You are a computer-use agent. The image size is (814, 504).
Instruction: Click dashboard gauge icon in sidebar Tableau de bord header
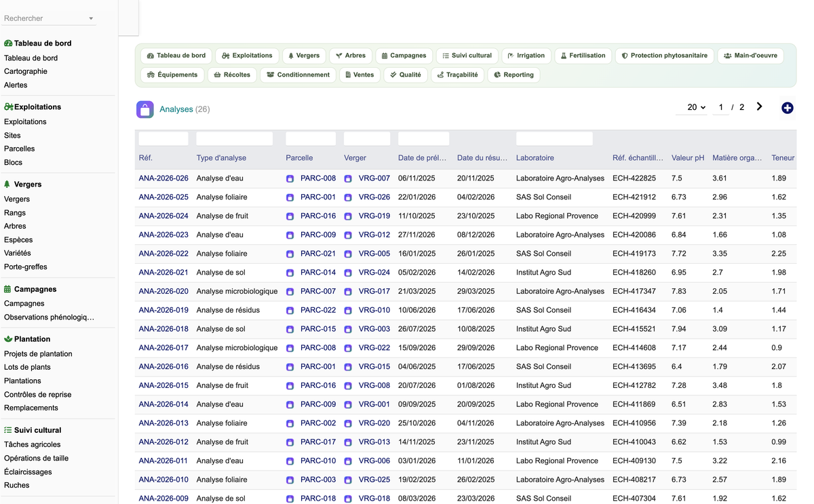coord(8,43)
